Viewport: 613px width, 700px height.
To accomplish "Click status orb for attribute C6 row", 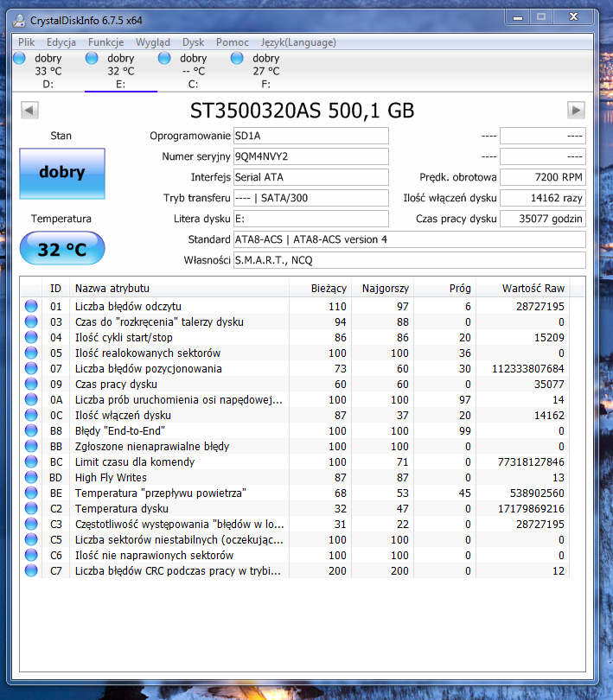I will point(31,555).
